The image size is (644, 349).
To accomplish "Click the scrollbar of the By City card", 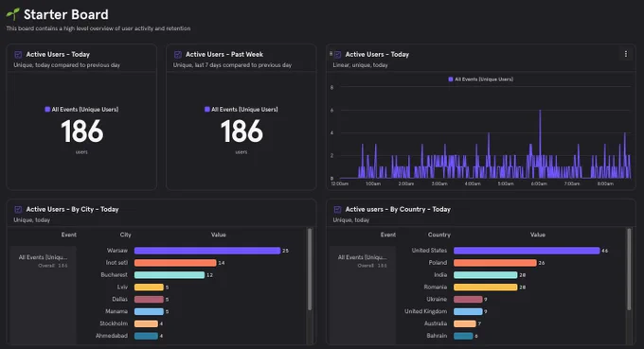I will coord(310,269).
